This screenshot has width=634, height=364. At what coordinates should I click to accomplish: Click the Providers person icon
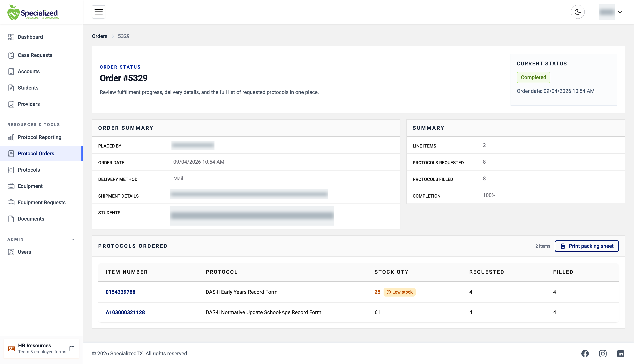coord(11,104)
